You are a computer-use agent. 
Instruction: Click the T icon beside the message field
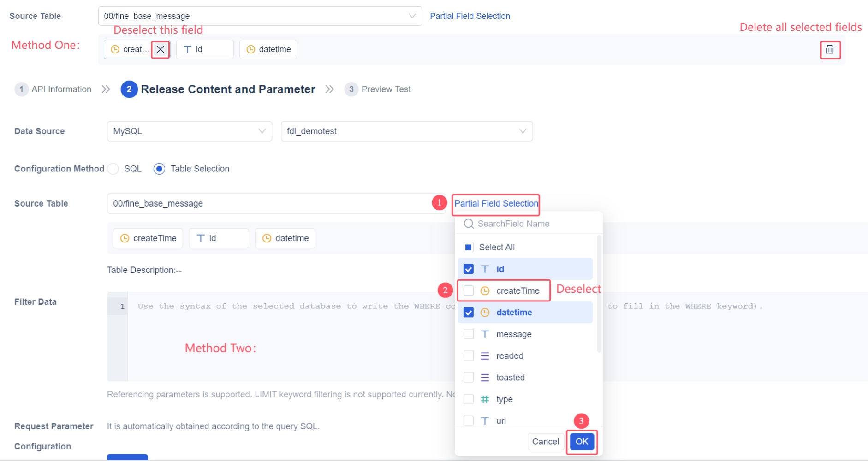pyautogui.click(x=485, y=334)
